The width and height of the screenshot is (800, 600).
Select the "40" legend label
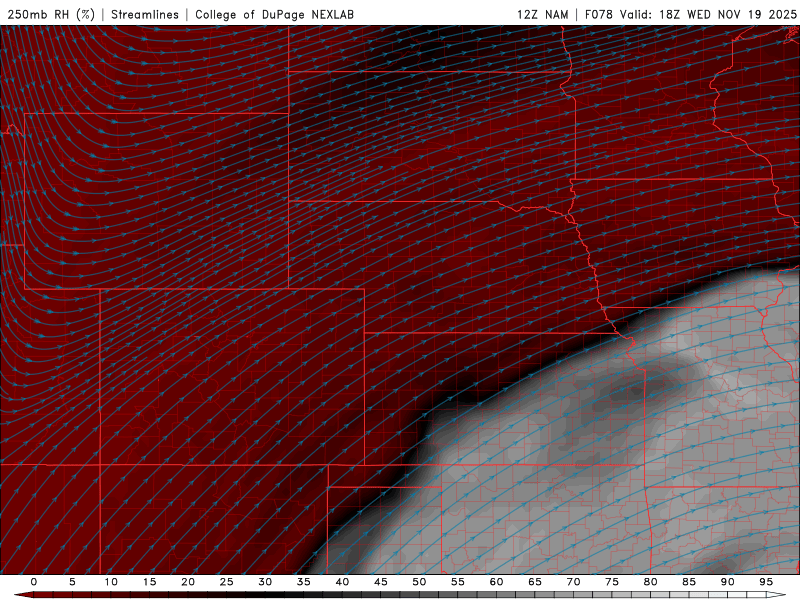(342, 582)
